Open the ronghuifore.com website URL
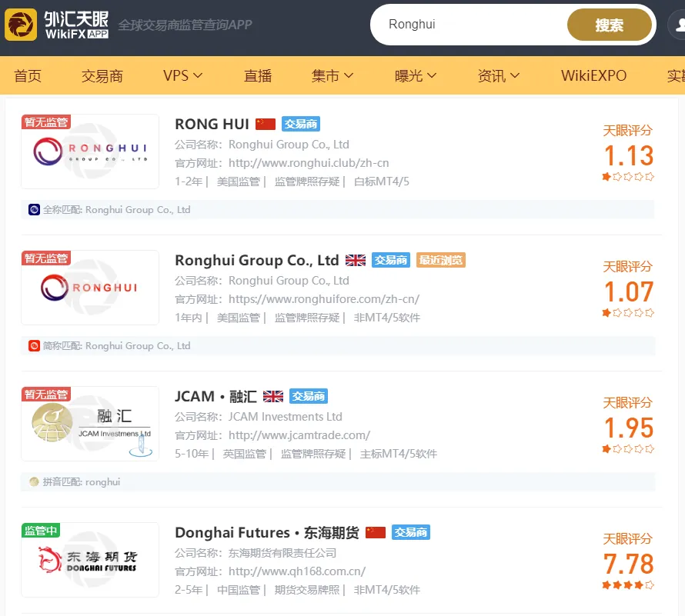This screenshot has width=685, height=616. point(324,299)
